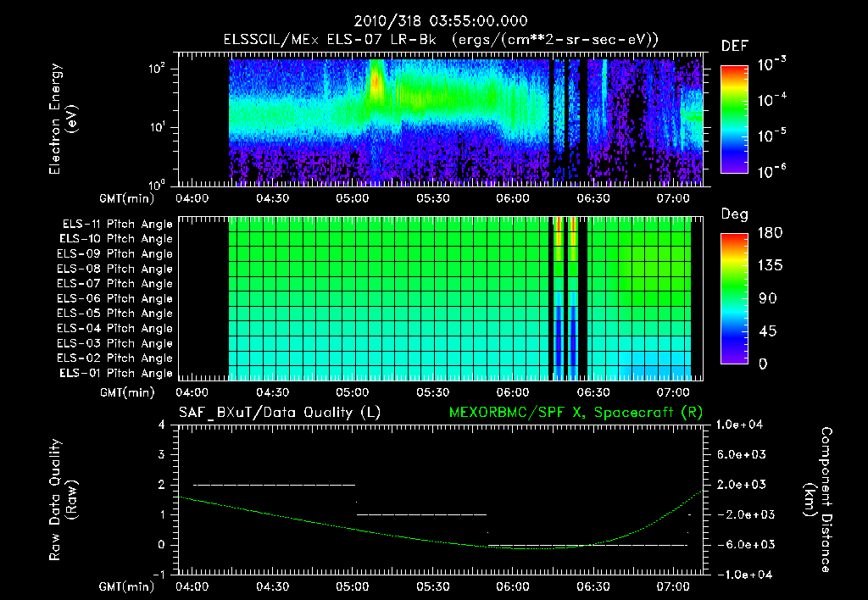Select the ELS-08 Pitch Angle row label
868x600 pixels.
coord(114,269)
